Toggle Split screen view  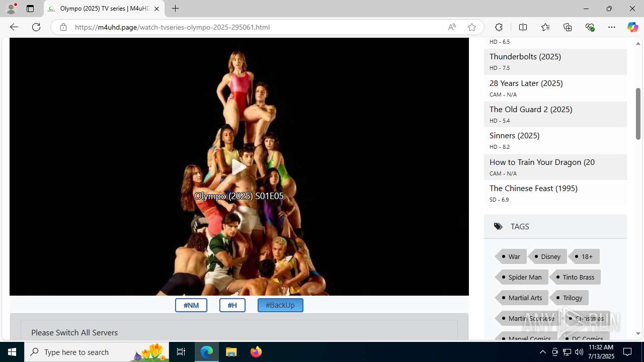point(523,27)
